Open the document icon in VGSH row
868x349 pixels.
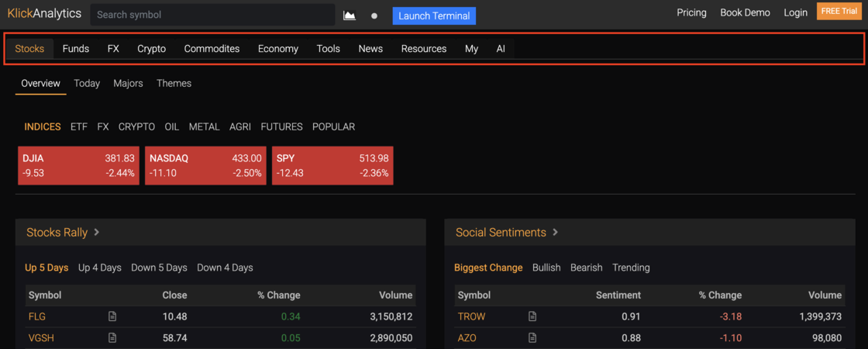click(112, 337)
